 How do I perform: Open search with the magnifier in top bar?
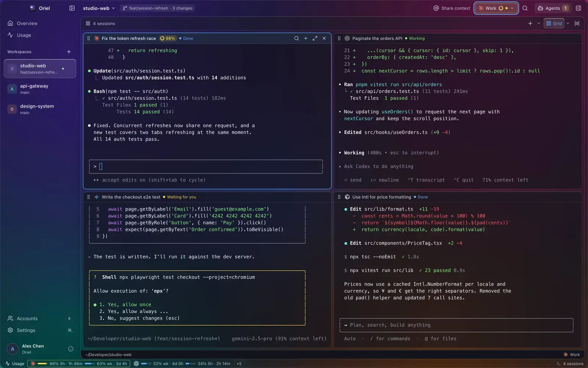(525, 8)
